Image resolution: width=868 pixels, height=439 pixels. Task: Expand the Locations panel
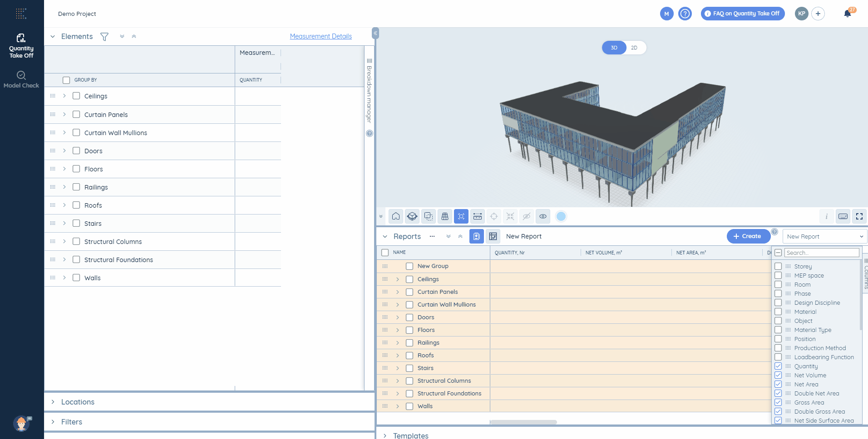click(53, 402)
